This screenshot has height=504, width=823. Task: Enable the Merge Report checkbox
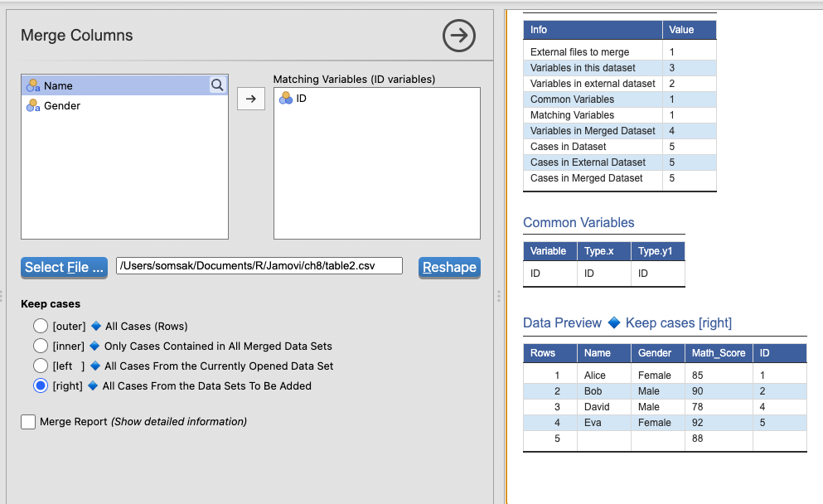click(x=28, y=422)
